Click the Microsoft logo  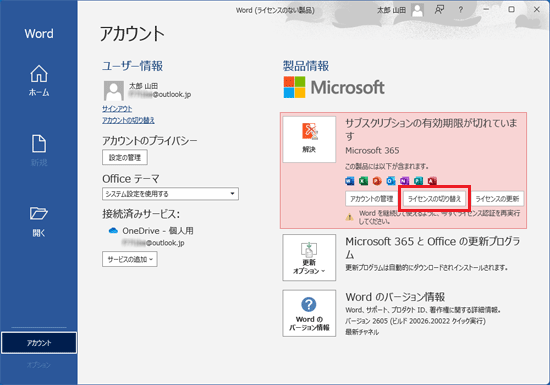334,87
